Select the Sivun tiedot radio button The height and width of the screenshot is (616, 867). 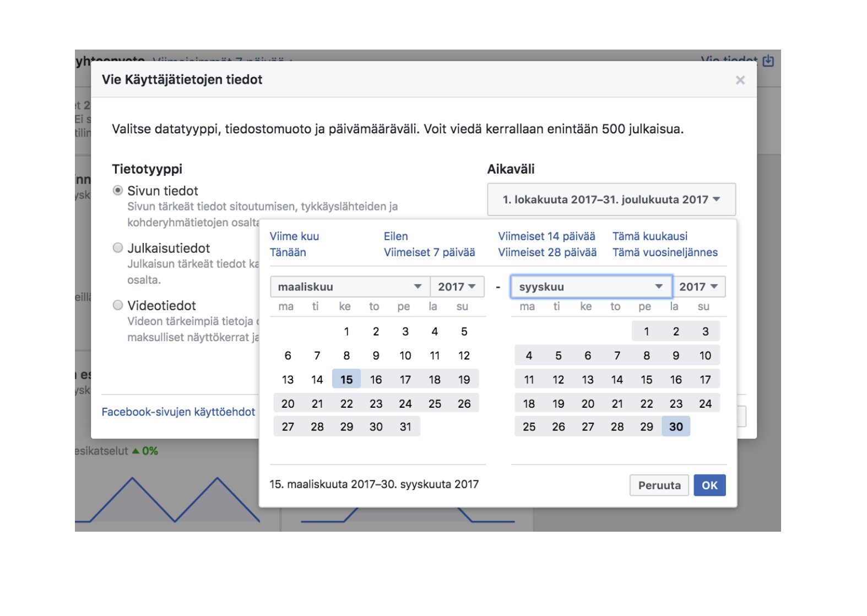[118, 191]
